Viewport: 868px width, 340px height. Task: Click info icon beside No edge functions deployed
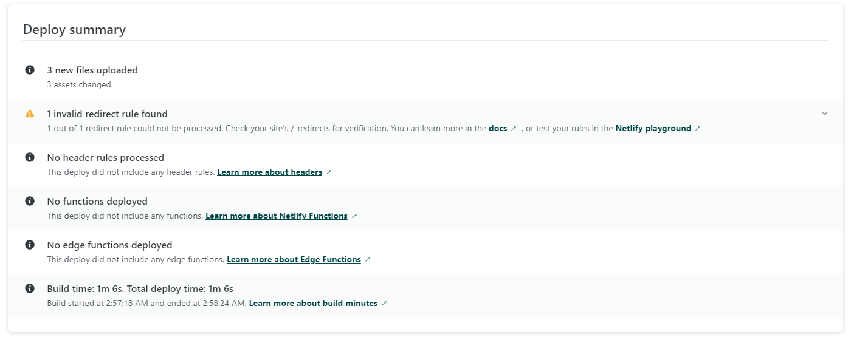point(30,245)
